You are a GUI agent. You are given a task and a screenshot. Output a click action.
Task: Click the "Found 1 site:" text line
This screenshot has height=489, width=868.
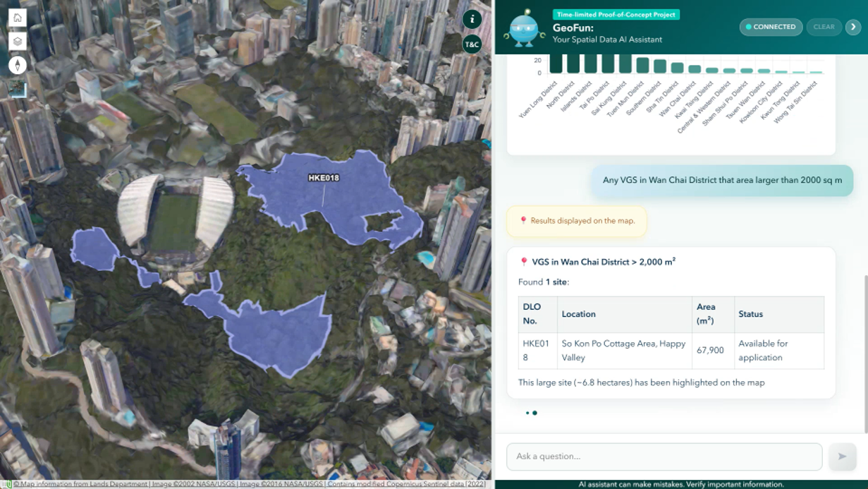[544, 282]
